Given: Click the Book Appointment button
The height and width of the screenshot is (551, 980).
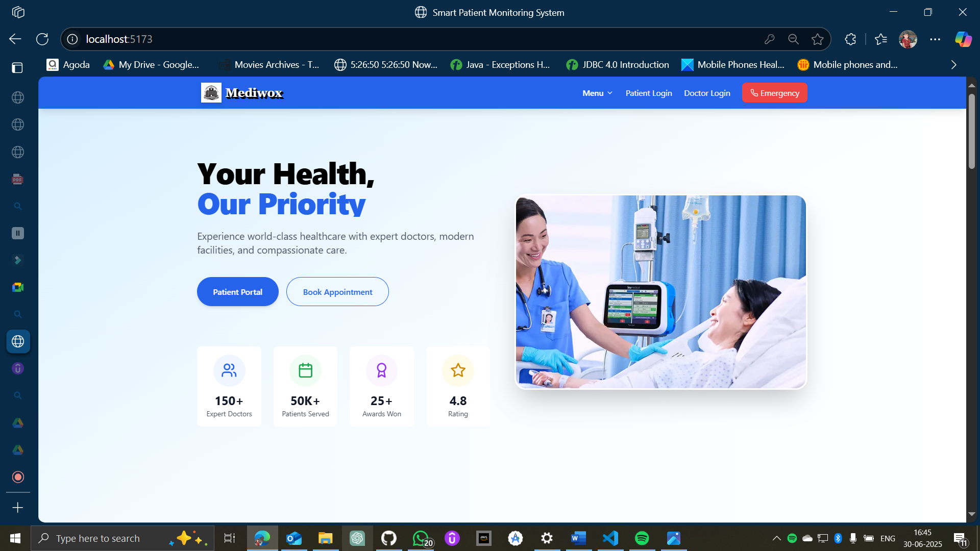Looking at the screenshot, I should pos(337,292).
